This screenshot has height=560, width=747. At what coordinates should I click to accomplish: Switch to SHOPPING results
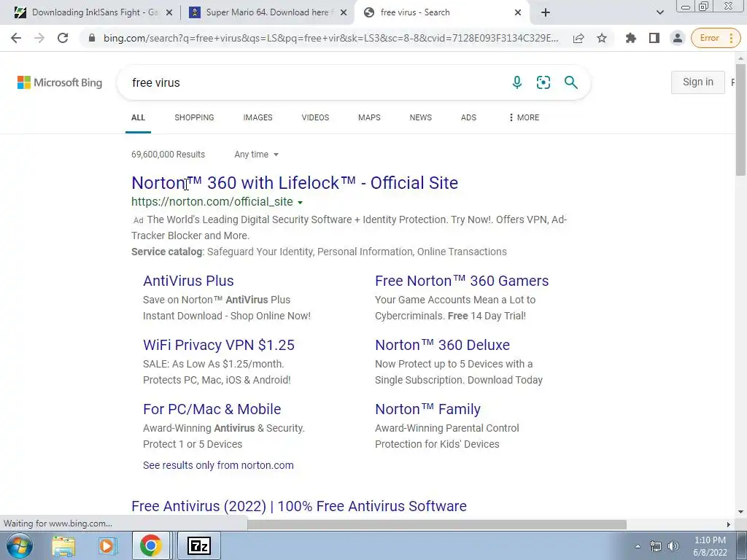[x=194, y=117]
